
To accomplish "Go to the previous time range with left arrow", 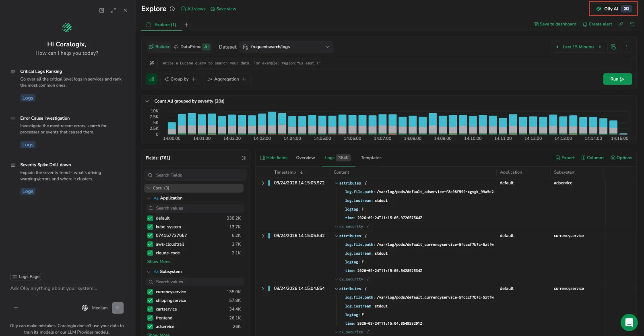I will (x=557, y=47).
